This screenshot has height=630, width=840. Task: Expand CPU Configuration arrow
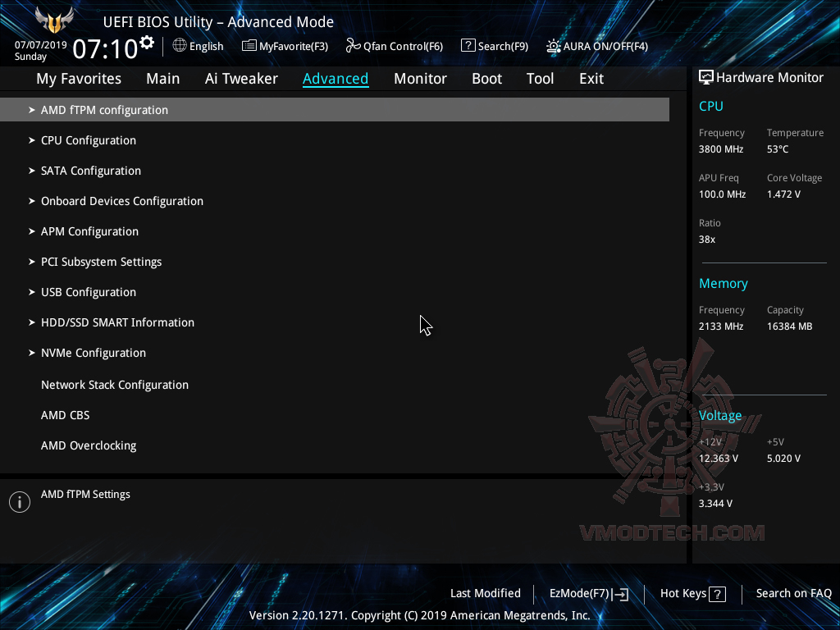coord(32,140)
